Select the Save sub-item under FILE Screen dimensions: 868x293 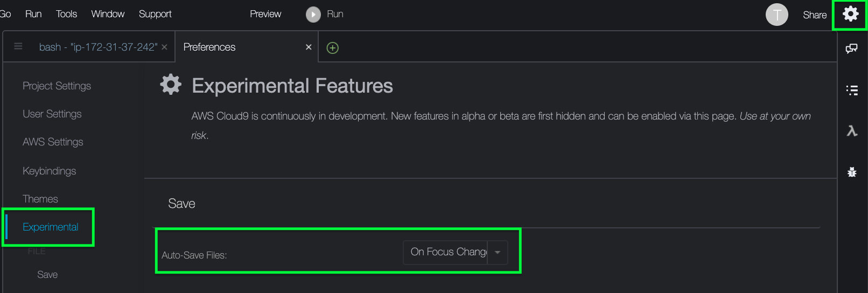(x=47, y=275)
